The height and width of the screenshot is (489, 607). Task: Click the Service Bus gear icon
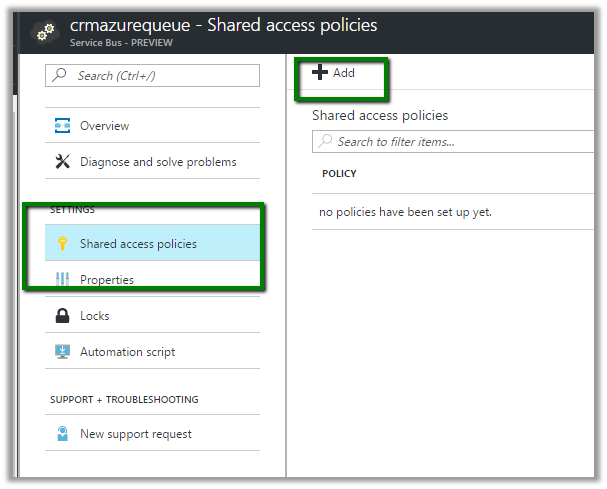(44, 32)
